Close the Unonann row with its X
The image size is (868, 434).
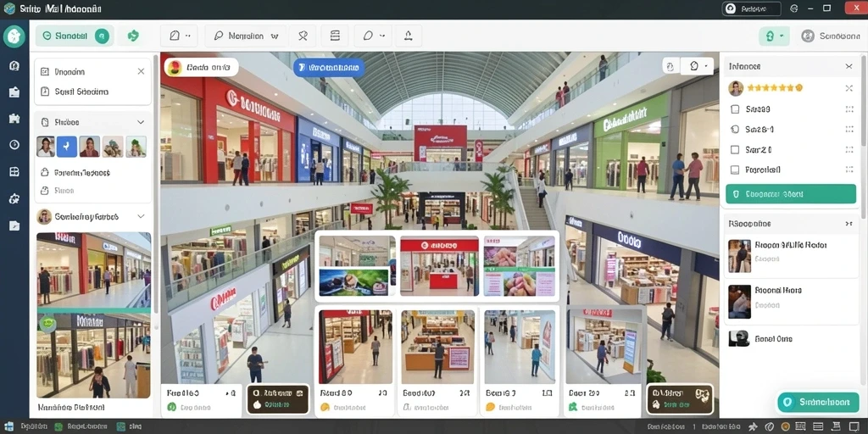[141, 71]
